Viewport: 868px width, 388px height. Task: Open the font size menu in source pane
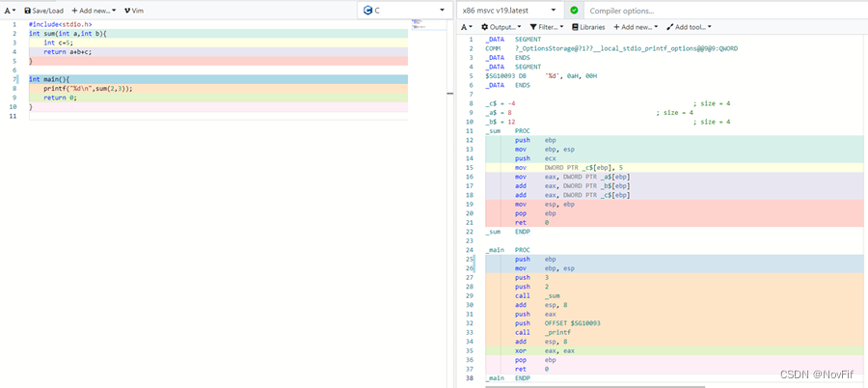[10, 11]
